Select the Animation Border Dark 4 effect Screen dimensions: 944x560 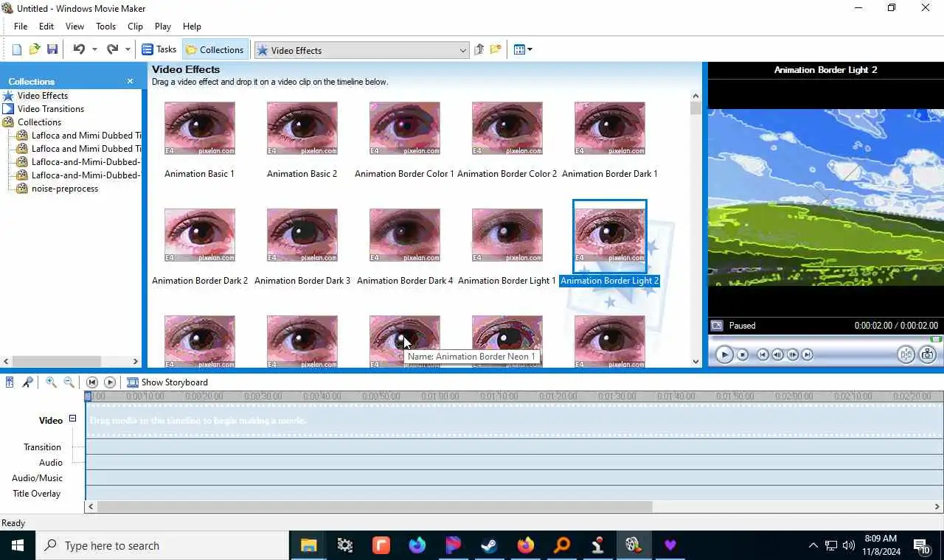pos(404,235)
